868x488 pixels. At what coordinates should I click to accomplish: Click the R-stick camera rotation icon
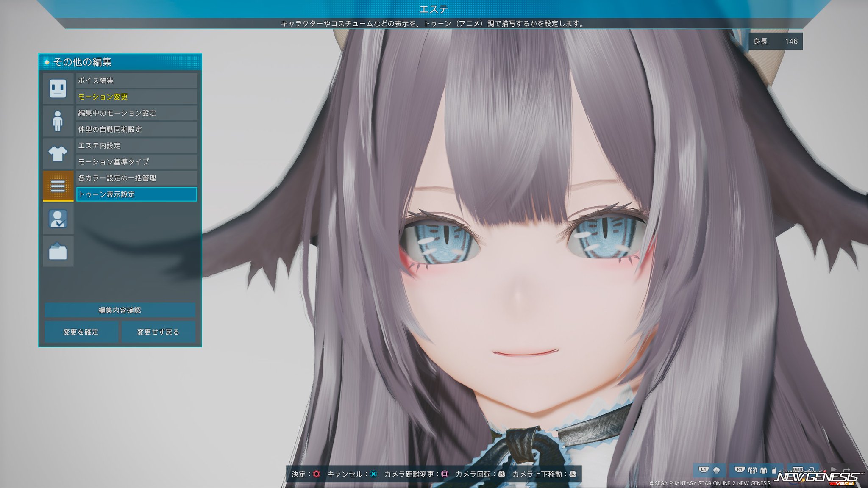[501, 474]
